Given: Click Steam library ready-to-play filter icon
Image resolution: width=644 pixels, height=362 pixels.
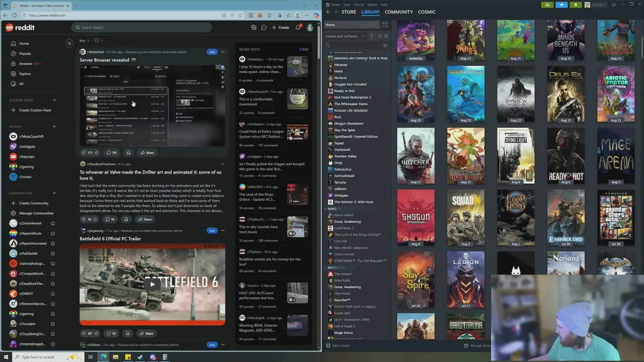Looking at the screenshot, I should click(386, 36).
